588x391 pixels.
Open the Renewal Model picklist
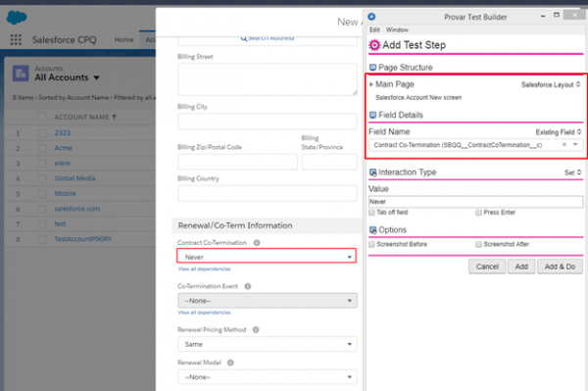point(268,377)
